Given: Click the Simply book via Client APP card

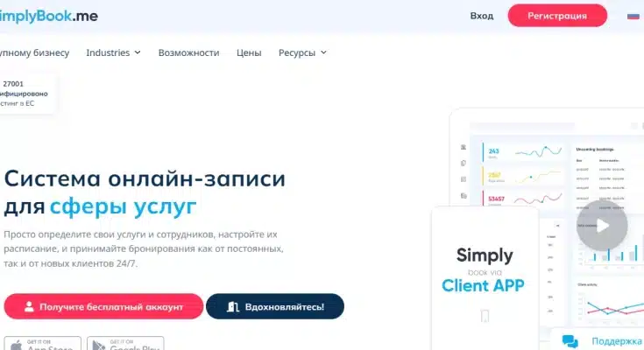Looking at the screenshot, I should pos(485,279).
